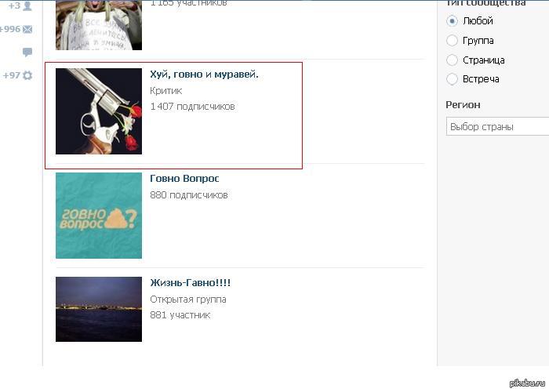Image resolution: width=549 pixels, height=392 pixels.
Task: Open the 'Говно Вопрос' community title link
Action: click(184, 179)
